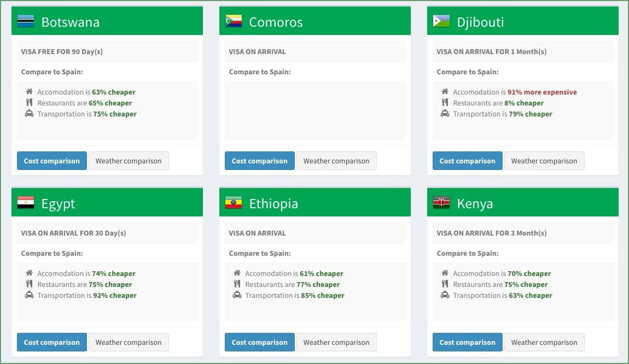The height and width of the screenshot is (364, 629).
Task: Open Weather comparison for Botswana
Action: coord(129,161)
